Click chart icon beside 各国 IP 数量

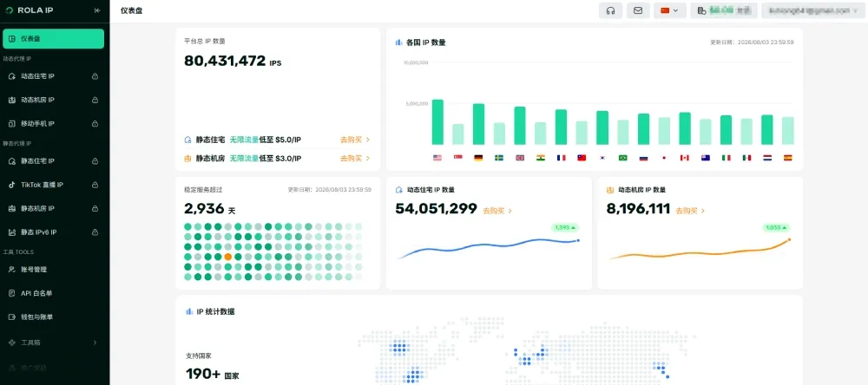[398, 42]
